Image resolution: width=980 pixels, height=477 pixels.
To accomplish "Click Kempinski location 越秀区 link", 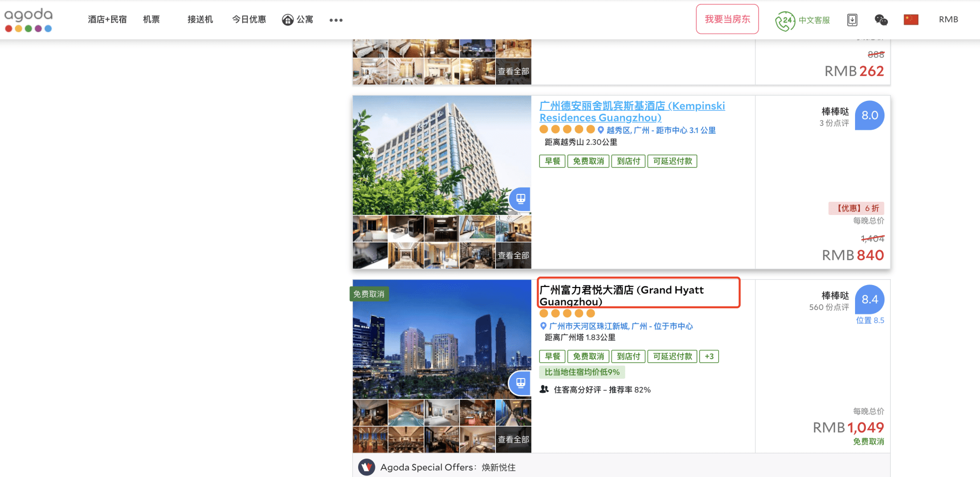I will [x=661, y=130].
